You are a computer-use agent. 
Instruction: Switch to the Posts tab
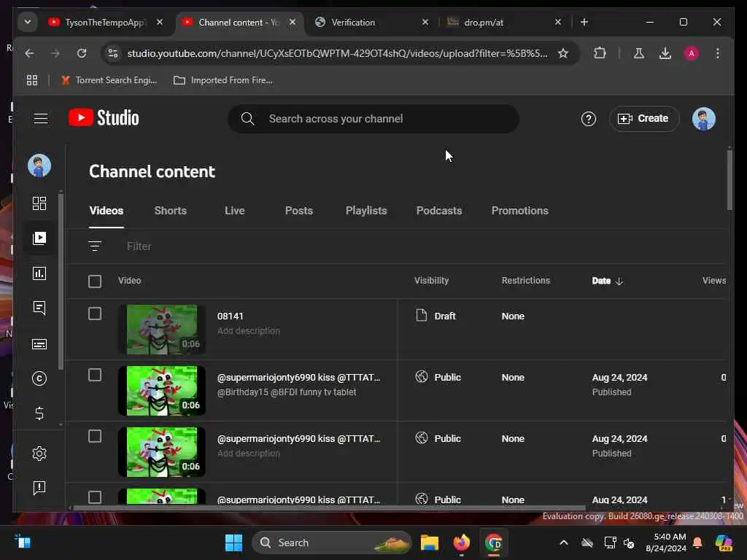point(298,211)
